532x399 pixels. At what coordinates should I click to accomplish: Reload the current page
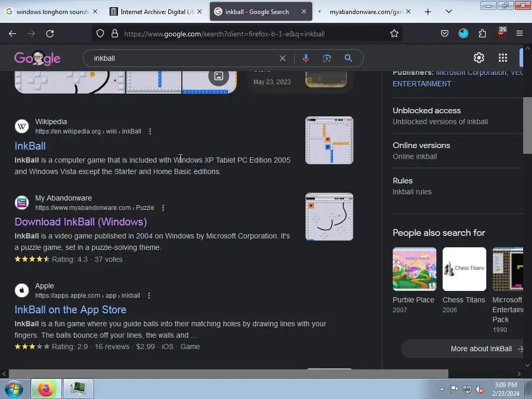[50, 34]
